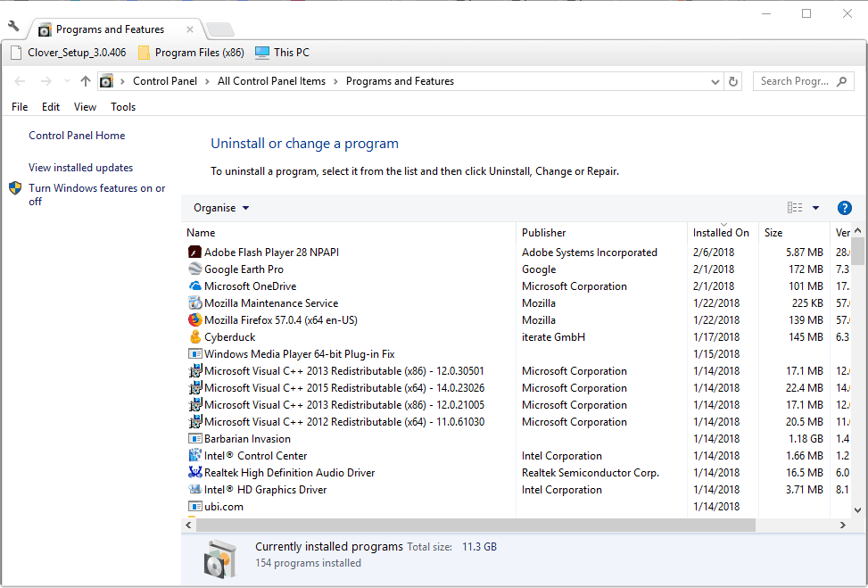Open the Tools menu
The width and height of the screenshot is (868, 588).
123,107
